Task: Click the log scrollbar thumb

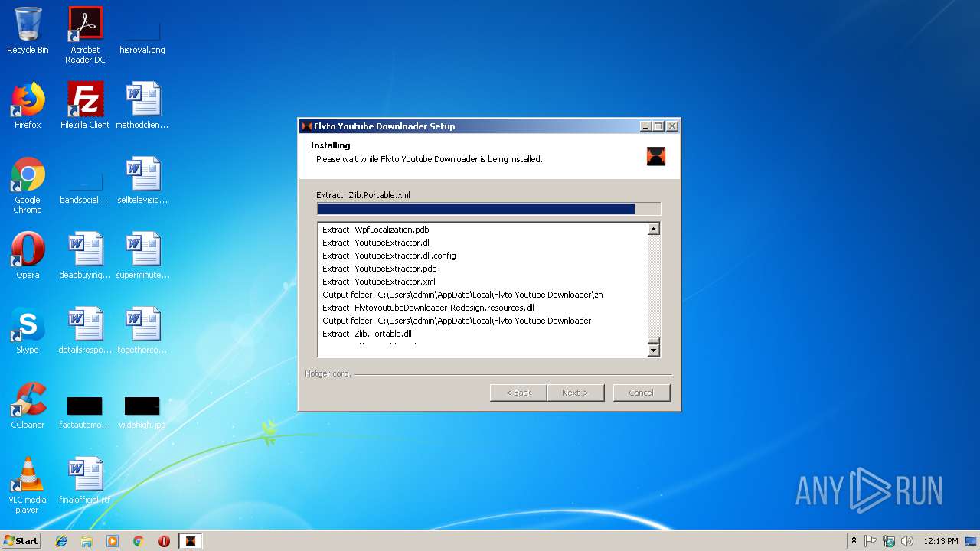Action: 653,341
